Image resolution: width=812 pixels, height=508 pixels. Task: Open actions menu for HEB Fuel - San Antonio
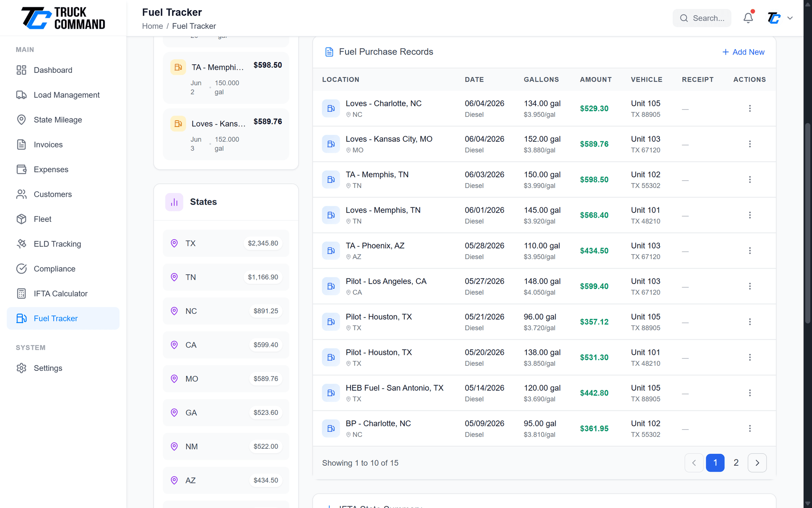(750, 393)
